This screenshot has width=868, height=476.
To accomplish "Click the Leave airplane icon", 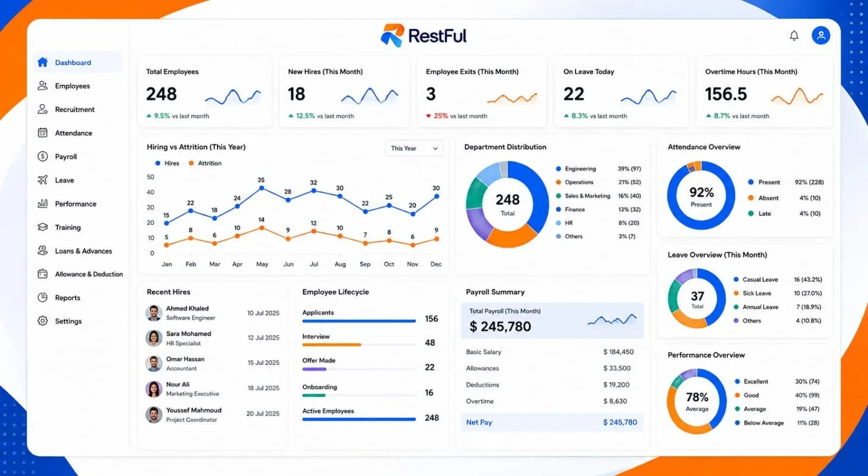I will pos(42,180).
